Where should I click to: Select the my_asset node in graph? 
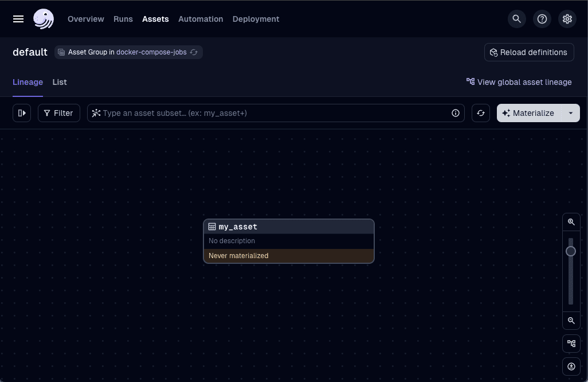(x=289, y=241)
